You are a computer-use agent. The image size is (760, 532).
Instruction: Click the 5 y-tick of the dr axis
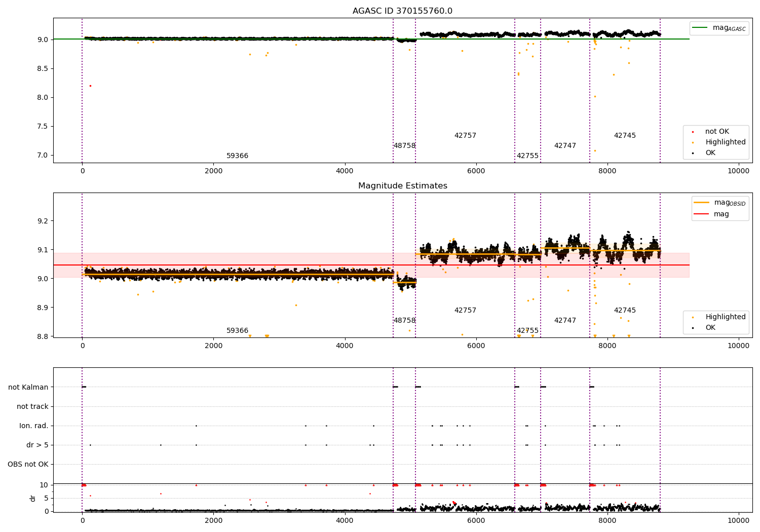coord(46,498)
